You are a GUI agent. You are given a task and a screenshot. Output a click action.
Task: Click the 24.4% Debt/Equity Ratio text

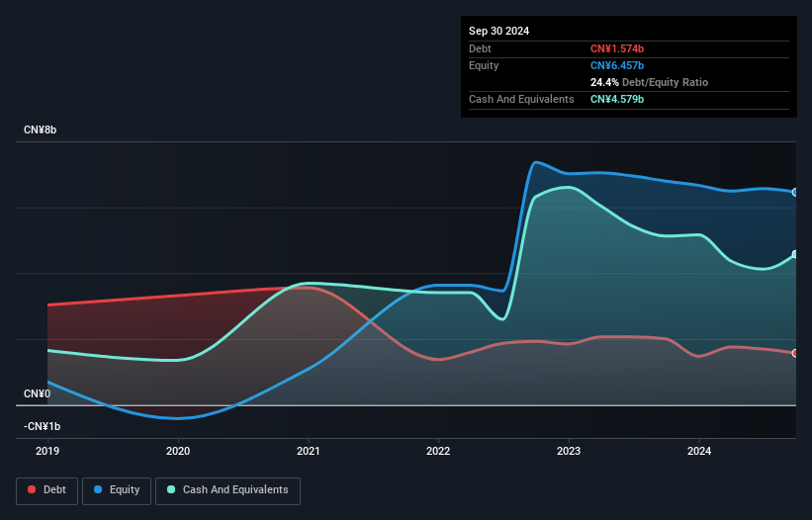tap(649, 82)
